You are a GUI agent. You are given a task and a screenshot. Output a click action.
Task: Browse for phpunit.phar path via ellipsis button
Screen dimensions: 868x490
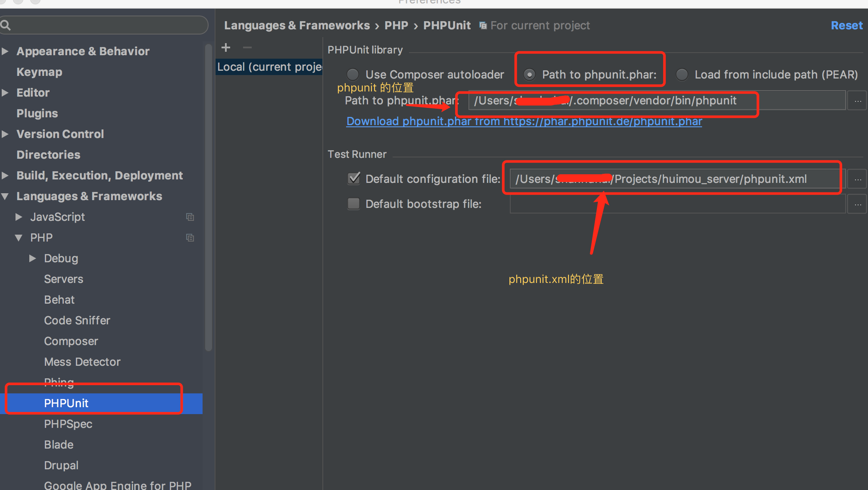[x=858, y=101]
